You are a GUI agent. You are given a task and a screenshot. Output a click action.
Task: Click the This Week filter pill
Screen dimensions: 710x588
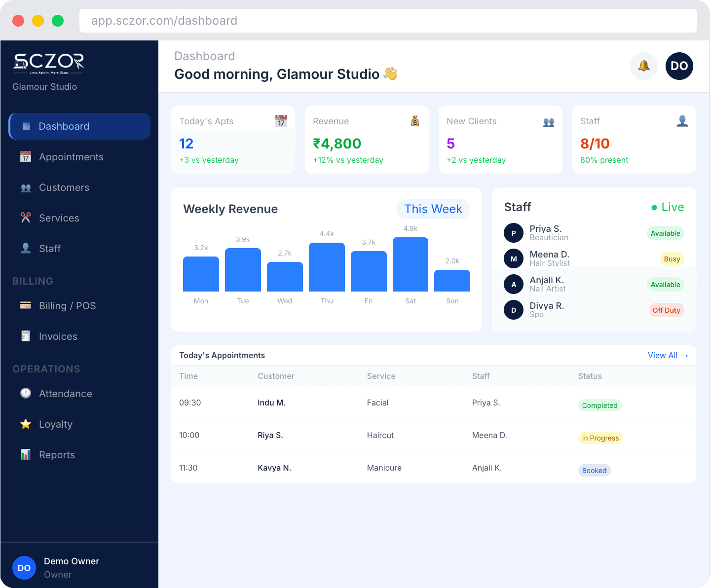[x=433, y=209]
